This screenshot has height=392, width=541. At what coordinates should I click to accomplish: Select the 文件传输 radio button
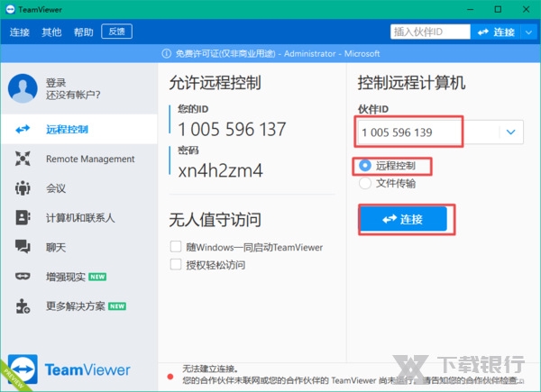364,183
